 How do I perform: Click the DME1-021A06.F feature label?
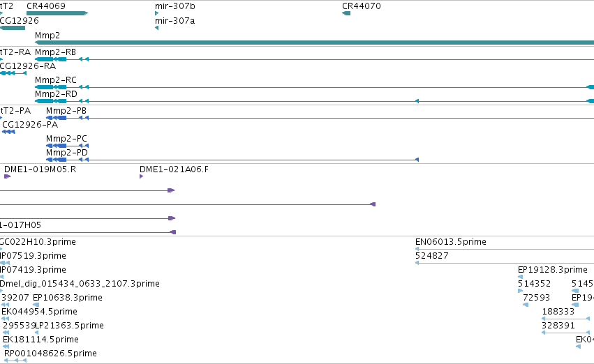click(x=175, y=169)
